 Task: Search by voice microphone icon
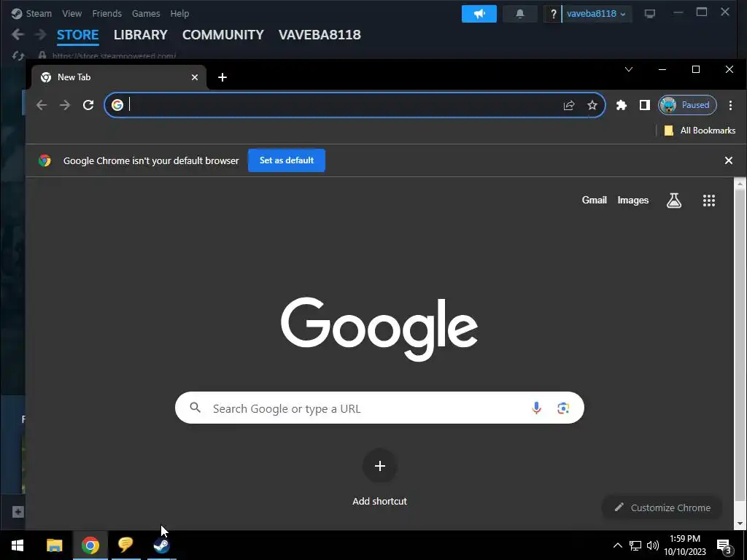(536, 408)
